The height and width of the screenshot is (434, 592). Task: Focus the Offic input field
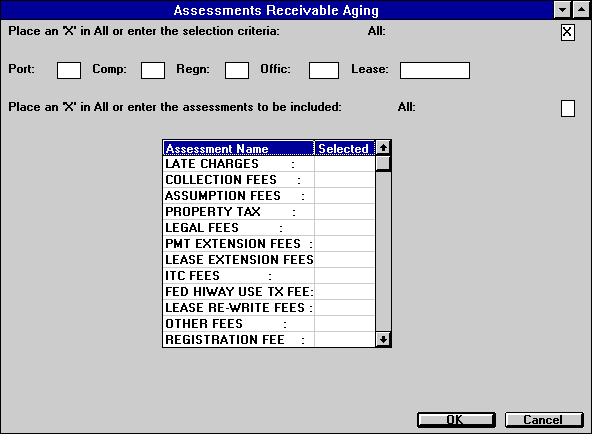(x=324, y=71)
